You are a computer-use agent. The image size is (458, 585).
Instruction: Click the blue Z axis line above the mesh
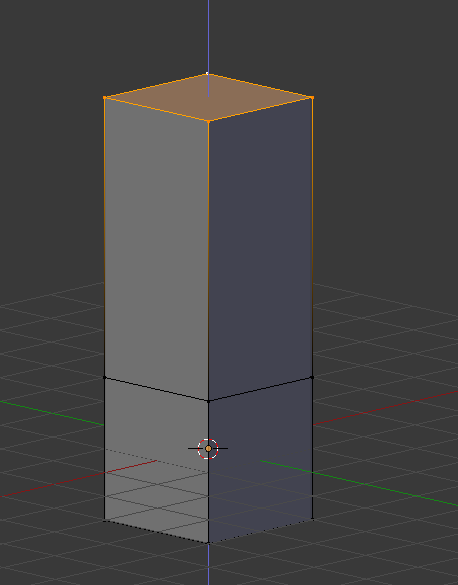(x=208, y=37)
